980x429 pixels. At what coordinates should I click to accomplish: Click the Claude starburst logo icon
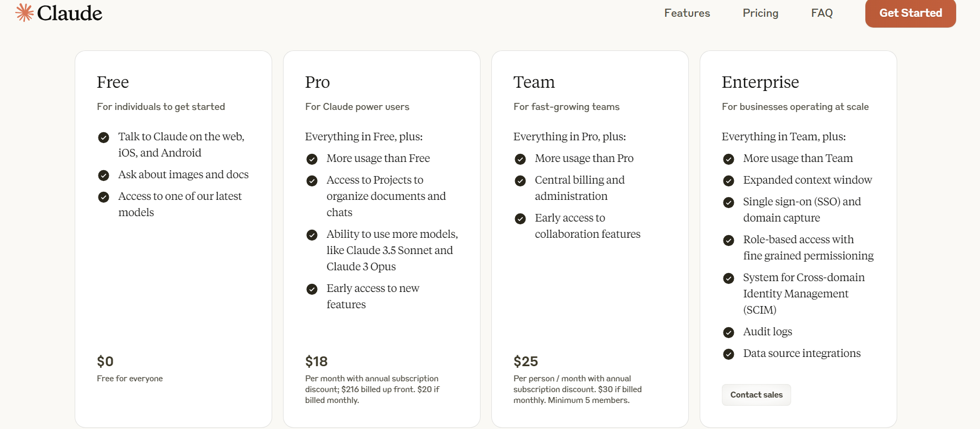(24, 12)
